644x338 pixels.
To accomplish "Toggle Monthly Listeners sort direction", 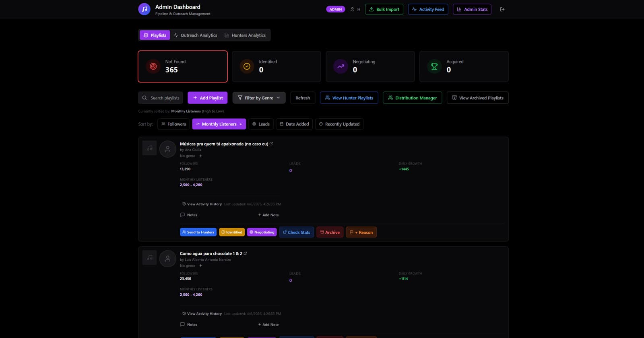I will pyautogui.click(x=219, y=124).
